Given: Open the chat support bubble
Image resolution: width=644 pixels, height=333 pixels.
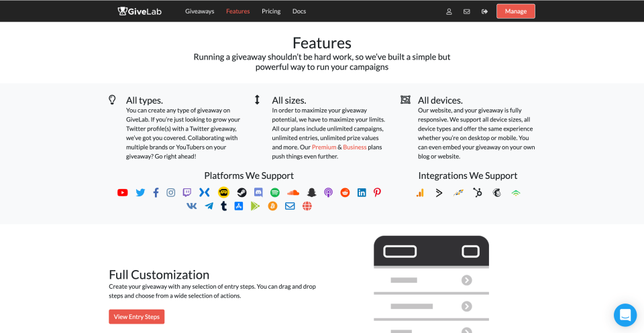Looking at the screenshot, I should point(625,315).
